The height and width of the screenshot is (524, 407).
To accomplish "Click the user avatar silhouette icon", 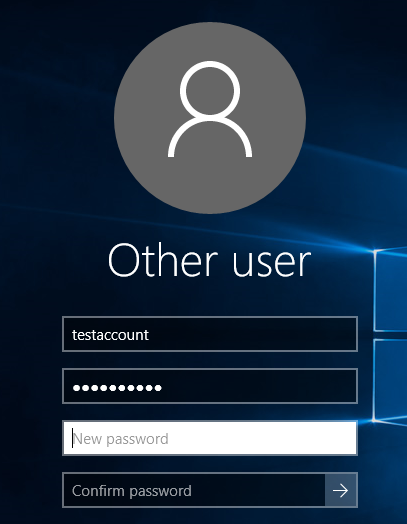I will coord(210,109).
